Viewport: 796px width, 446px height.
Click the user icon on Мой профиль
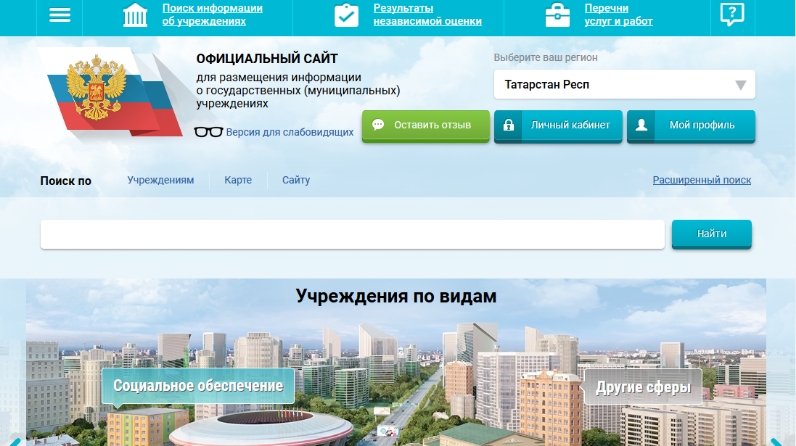(x=642, y=126)
